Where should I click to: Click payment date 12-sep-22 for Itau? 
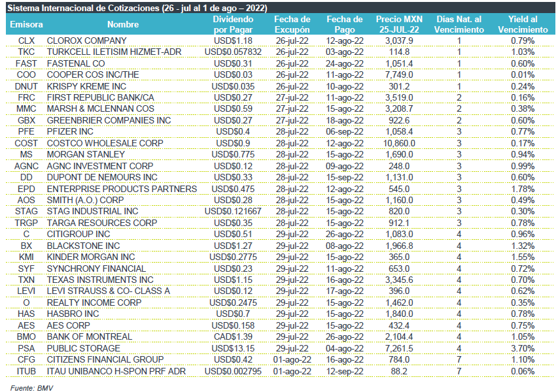(345, 371)
